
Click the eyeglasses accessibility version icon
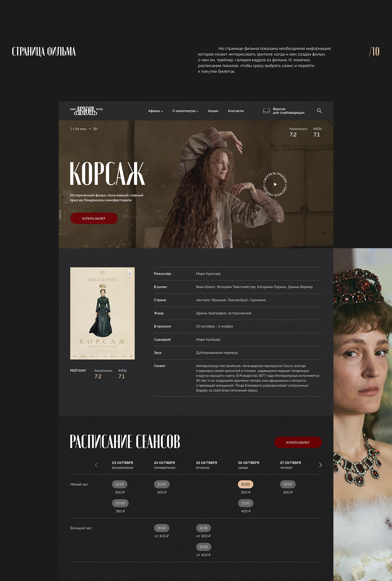point(266,111)
